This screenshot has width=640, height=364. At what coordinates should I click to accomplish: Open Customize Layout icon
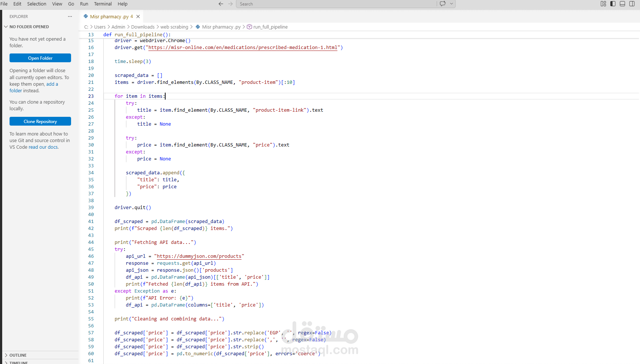[x=603, y=4]
